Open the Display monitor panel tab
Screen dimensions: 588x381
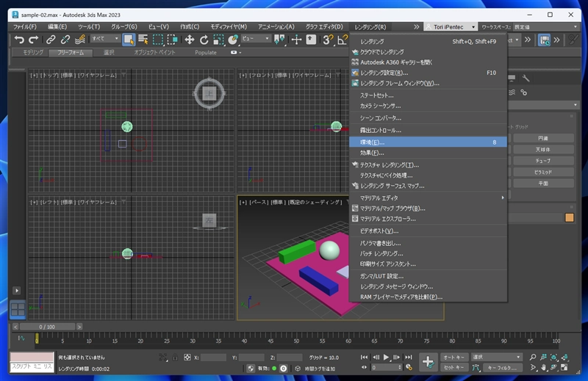512,78
